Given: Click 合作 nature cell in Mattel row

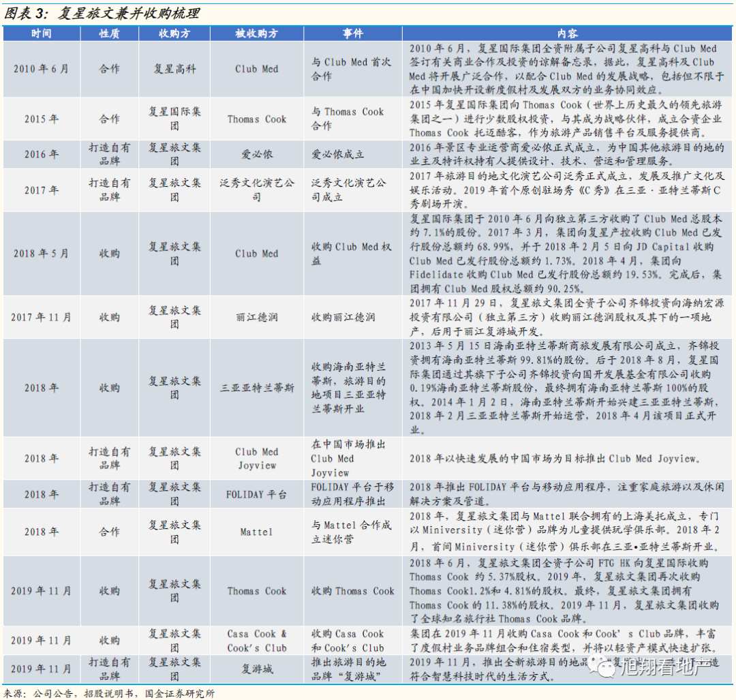Looking at the screenshot, I should click(109, 532).
